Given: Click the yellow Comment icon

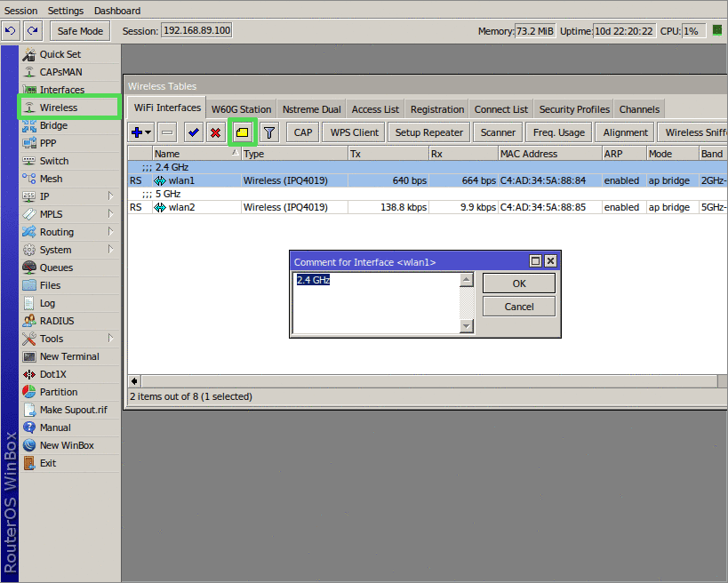Looking at the screenshot, I should [243, 132].
